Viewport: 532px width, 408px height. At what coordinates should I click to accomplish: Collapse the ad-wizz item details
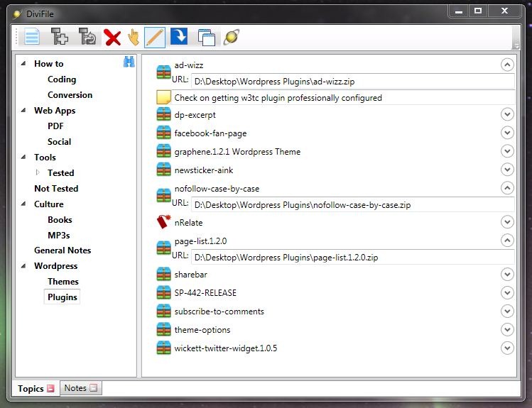pyautogui.click(x=507, y=65)
